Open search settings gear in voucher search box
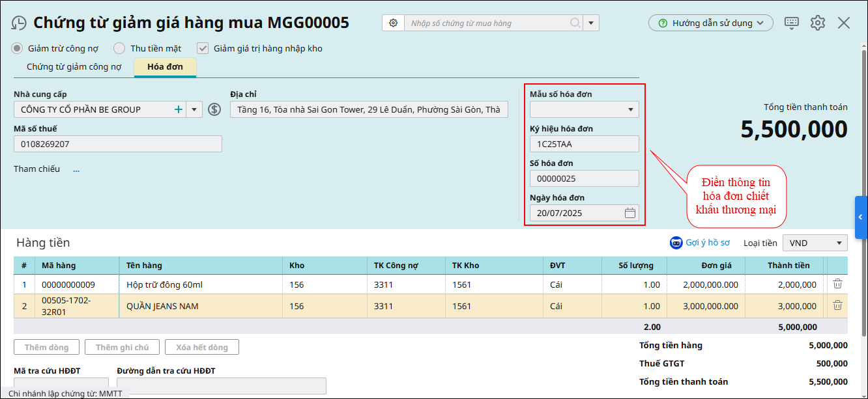This screenshot has height=399, width=868. 393,23
